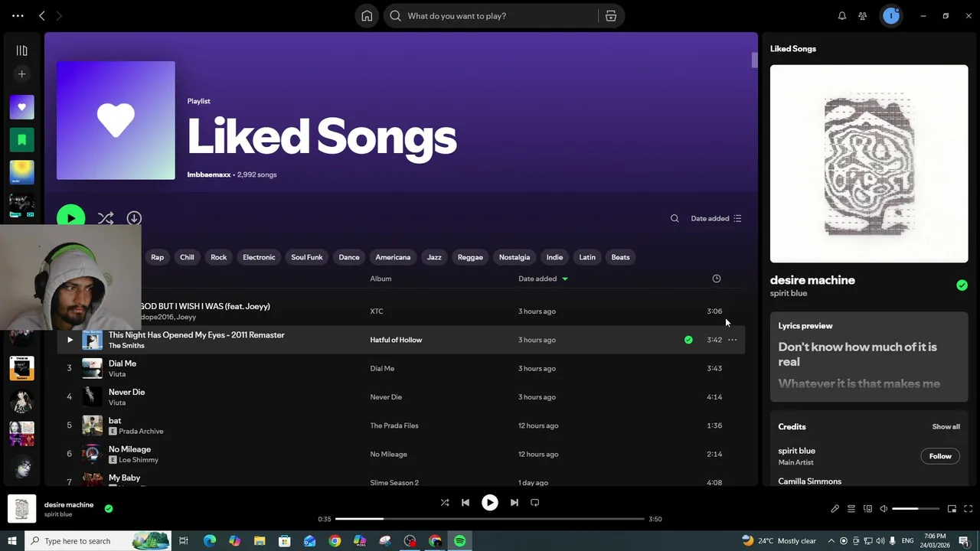Screen dimensions: 980x551
Task: Open the play queue icon
Action: click(851, 509)
